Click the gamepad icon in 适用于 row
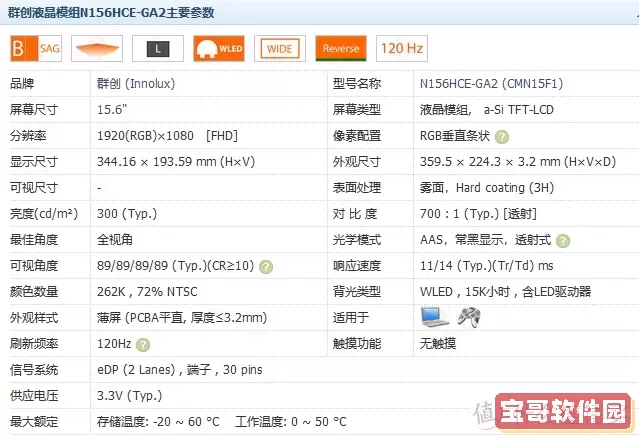 [469, 317]
